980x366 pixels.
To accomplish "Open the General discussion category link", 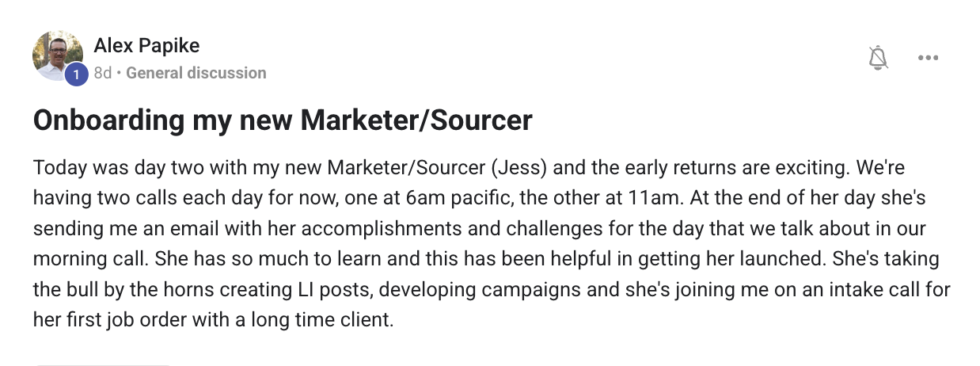I will [196, 74].
